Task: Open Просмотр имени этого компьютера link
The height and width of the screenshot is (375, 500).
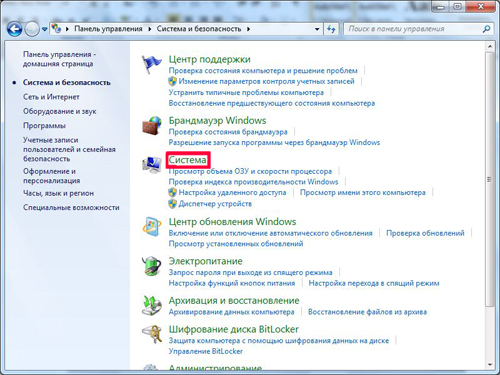Action: click(x=363, y=193)
